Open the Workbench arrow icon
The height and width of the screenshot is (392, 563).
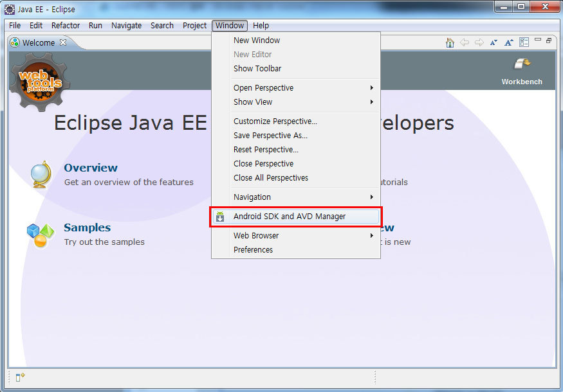pos(522,64)
